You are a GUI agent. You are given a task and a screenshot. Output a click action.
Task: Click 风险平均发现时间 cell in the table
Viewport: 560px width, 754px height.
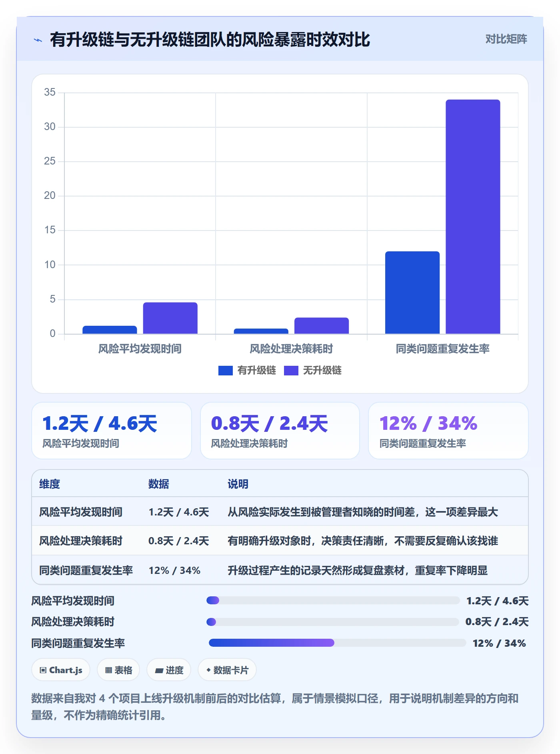(x=81, y=512)
